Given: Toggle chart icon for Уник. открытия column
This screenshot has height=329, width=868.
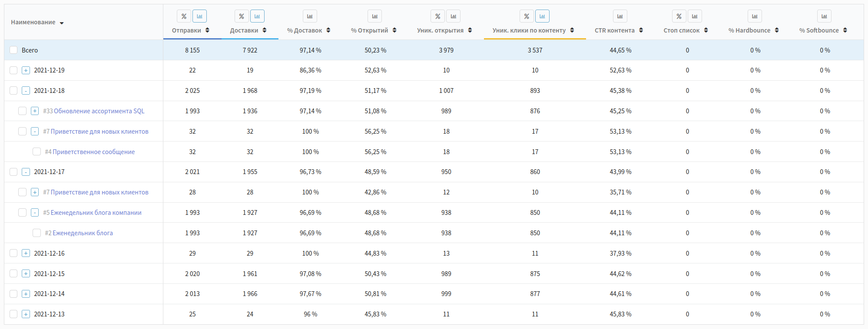Looking at the screenshot, I should pyautogui.click(x=453, y=16).
